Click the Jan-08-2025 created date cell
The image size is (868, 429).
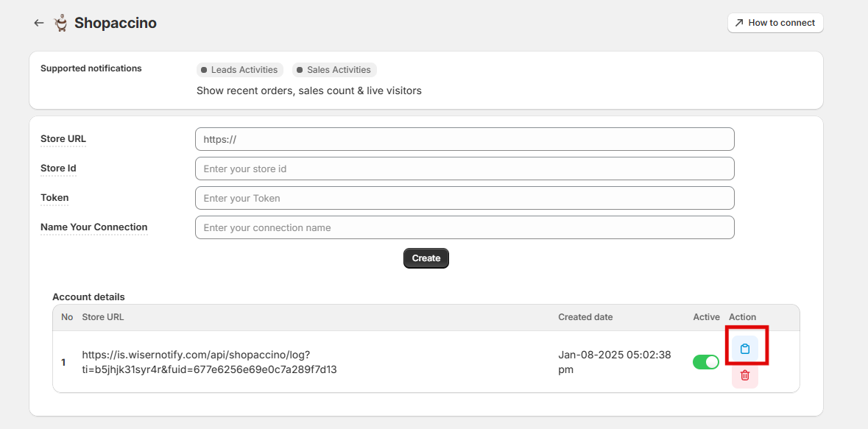click(615, 362)
